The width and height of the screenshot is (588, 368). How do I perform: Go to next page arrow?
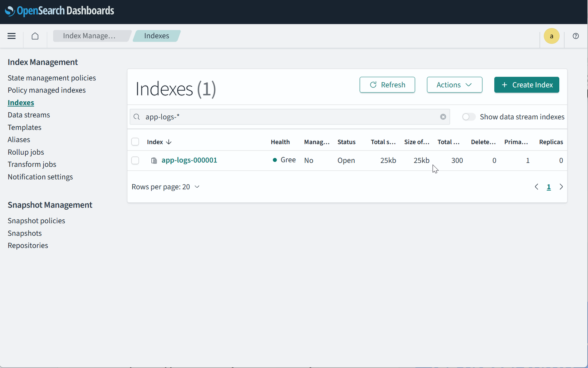[561, 187]
